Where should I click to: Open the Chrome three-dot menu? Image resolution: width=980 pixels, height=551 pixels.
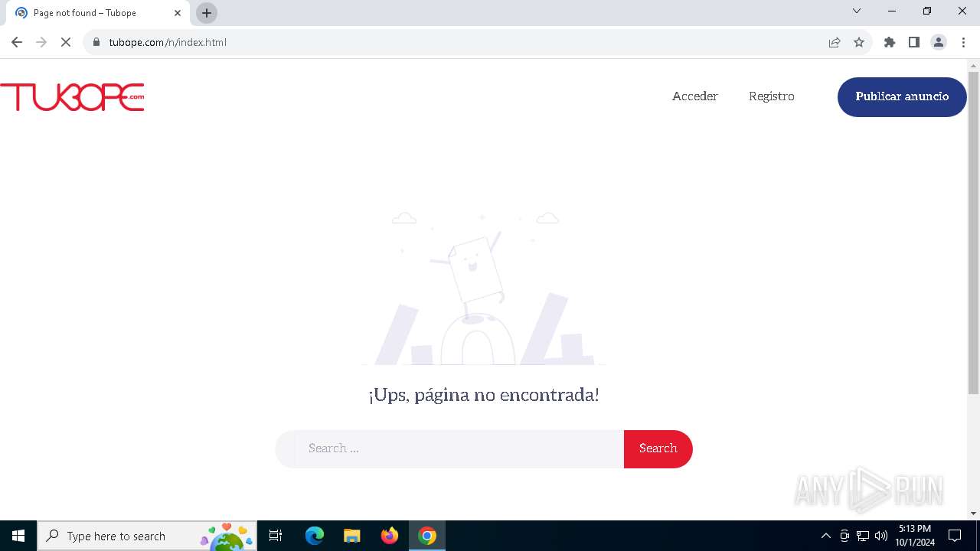963,42
